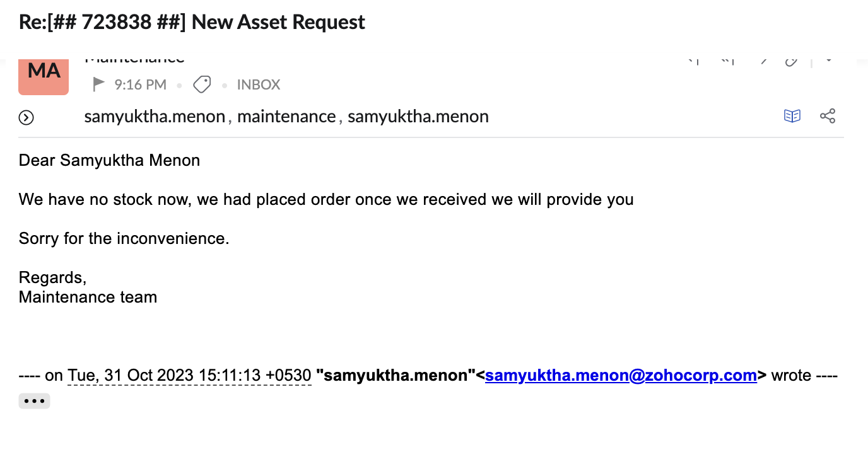Click the INBOX folder label

(x=259, y=84)
